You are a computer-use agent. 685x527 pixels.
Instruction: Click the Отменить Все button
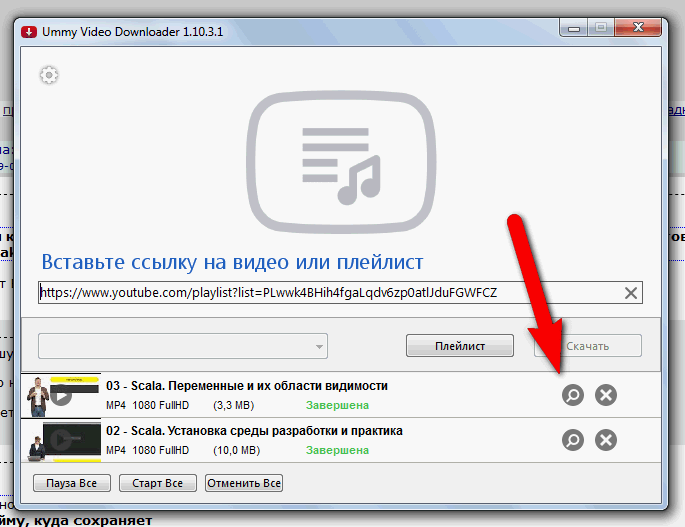click(x=244, y=483)
